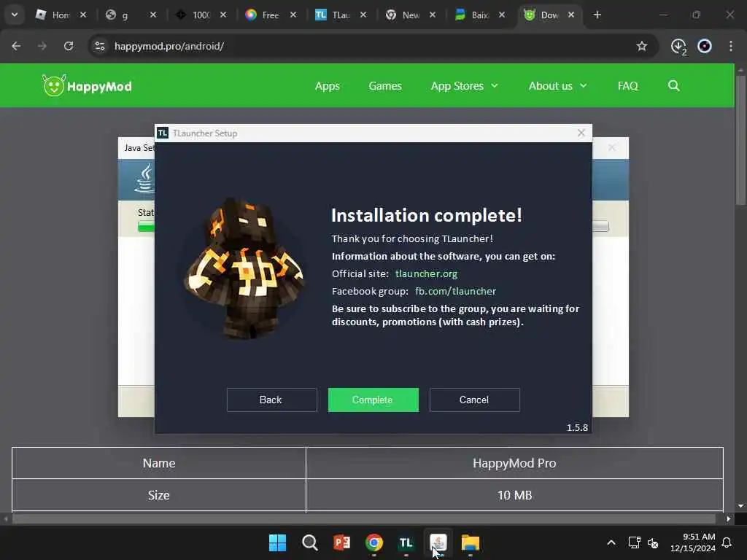Close the Free tab

[x=293, y=15]
